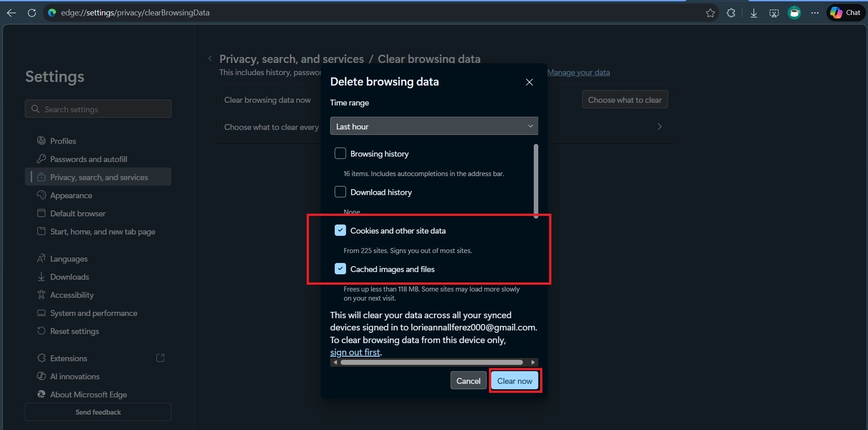Image resolution: width=868 pixels, height=430 pixels.
Task: Open the Manage your data link
Action: tap(579, 72)
